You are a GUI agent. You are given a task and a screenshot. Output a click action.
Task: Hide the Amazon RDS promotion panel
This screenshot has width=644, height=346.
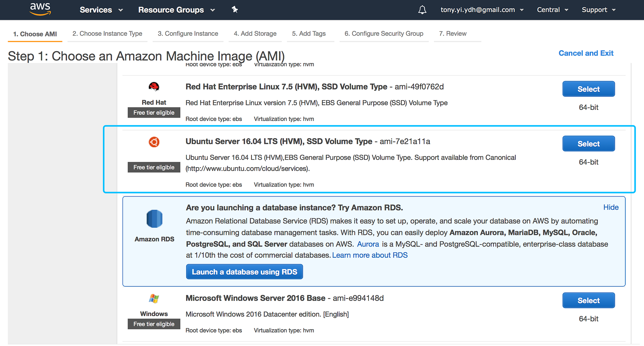(611, 207)
